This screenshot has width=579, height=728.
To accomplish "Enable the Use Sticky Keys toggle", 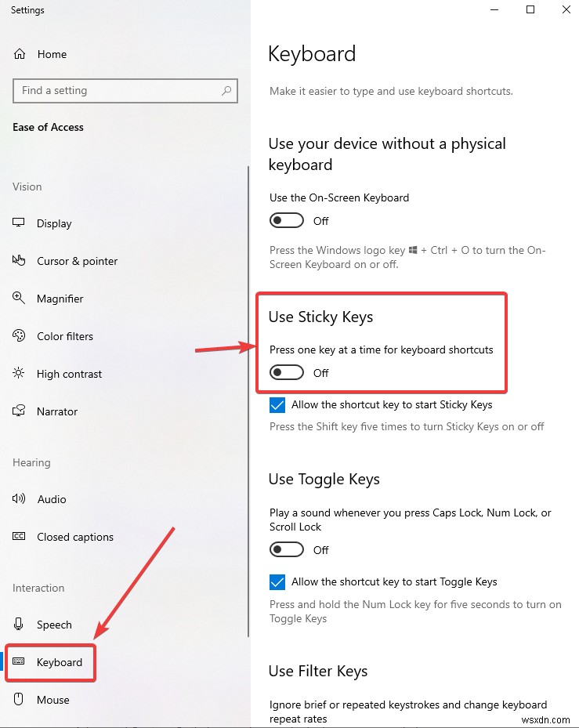I will point(286,372).
